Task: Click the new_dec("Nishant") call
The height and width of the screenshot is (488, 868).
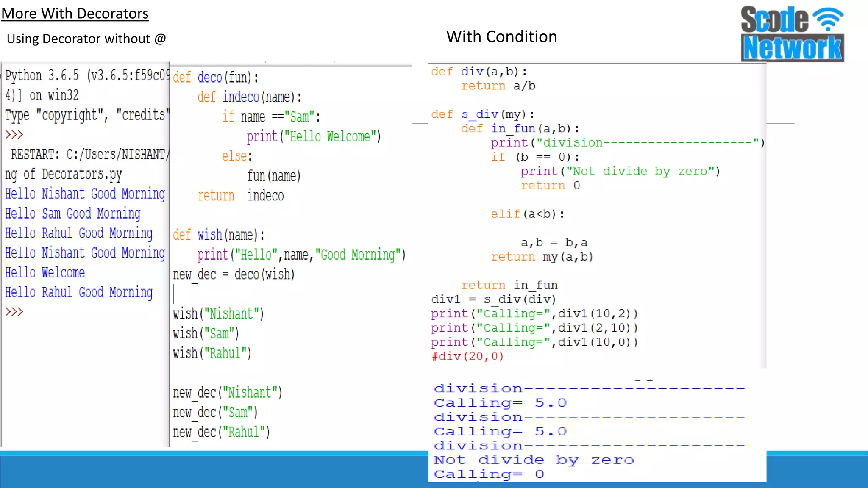Action: [x=228, y=393]
